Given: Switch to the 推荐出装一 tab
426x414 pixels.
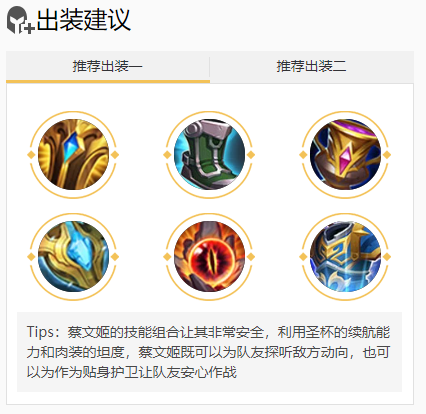Looking at the screenshot, I should click(x=108, y=66).
